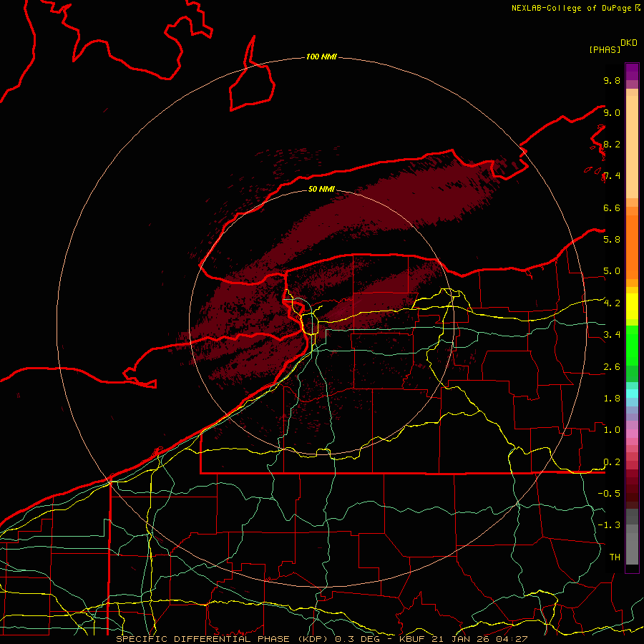Click the 0.3 DEG elevation text
Image resolution: width=644 pixels, height=644 pixels.
357,639
